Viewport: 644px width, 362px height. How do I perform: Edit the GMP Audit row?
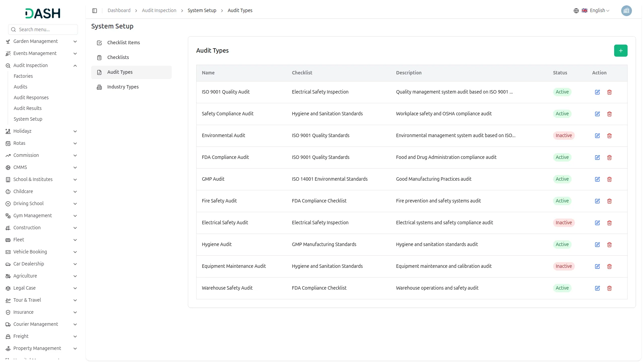pos(597,179)
